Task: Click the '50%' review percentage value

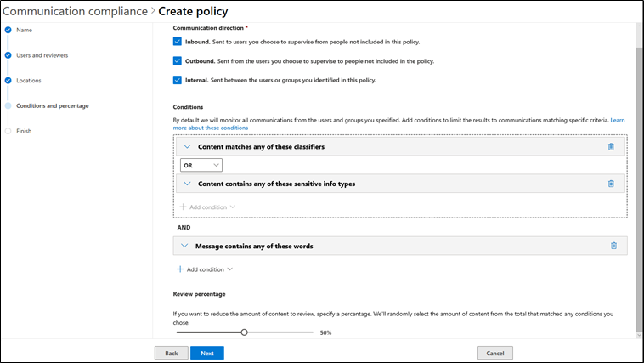Action: pyautogui.click(x=325, y=332)
